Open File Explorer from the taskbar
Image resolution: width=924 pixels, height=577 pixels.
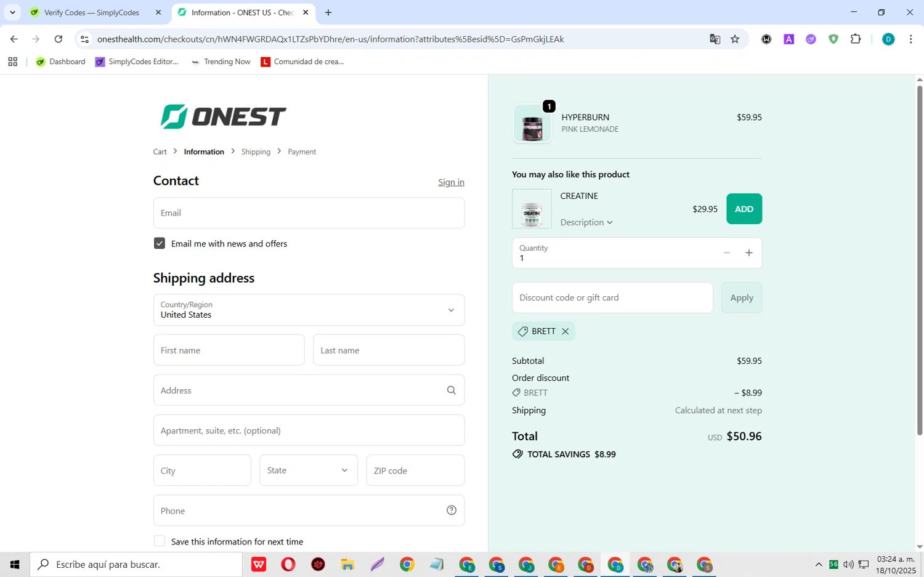coord(347,564)
